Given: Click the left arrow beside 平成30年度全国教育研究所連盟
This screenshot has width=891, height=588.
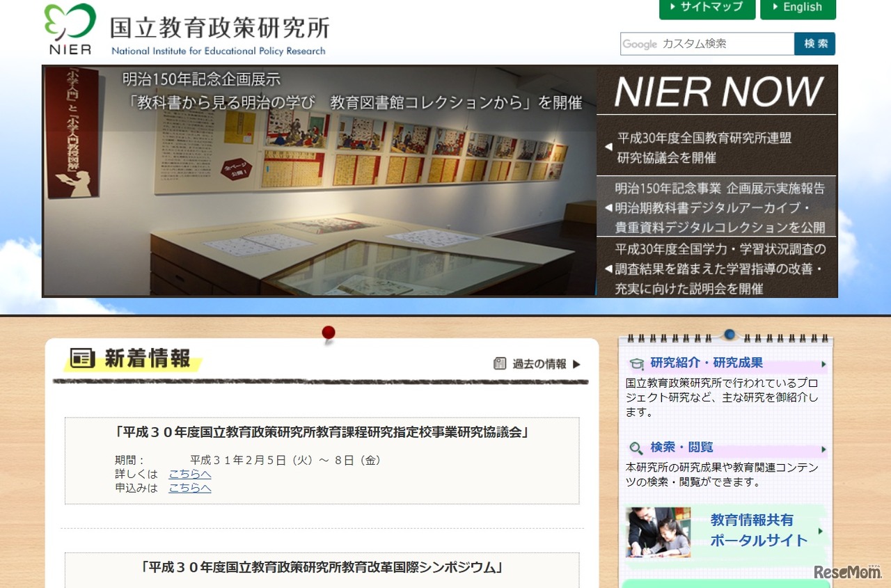Looking at the screenshot, I should coord(608,147).
